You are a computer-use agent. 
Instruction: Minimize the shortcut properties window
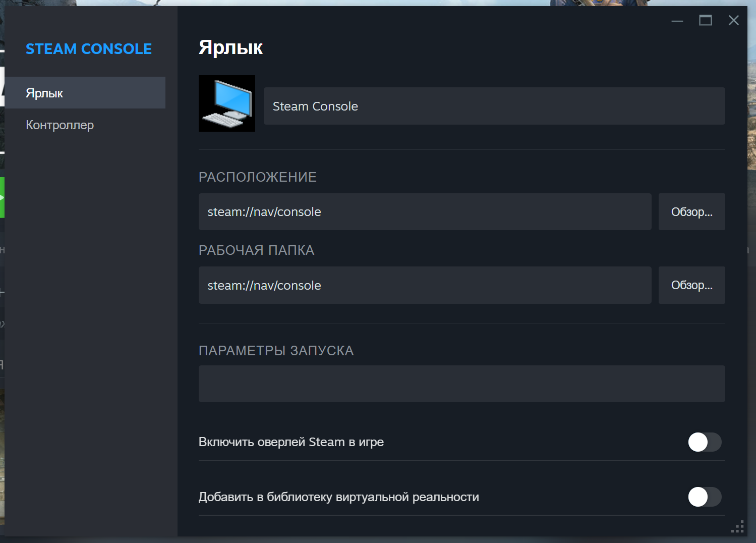tap(677, 21)
